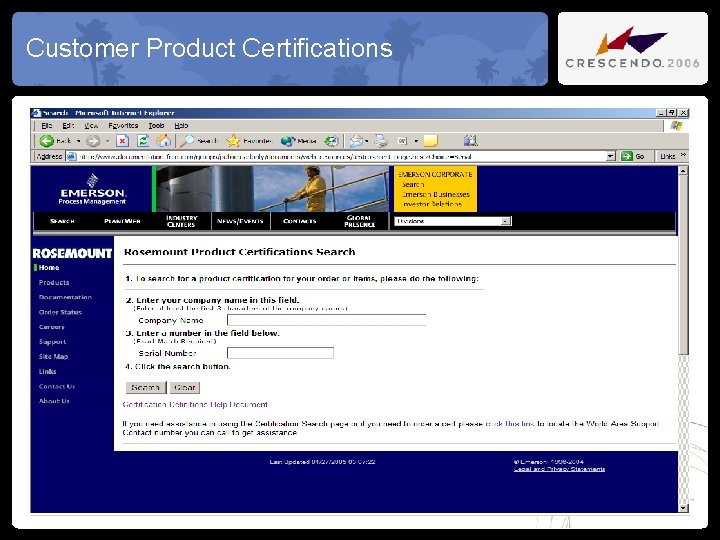Click the browser address URL field
Image resolution: width=720 pixels, height=540 pixels.
pos(341,157)
